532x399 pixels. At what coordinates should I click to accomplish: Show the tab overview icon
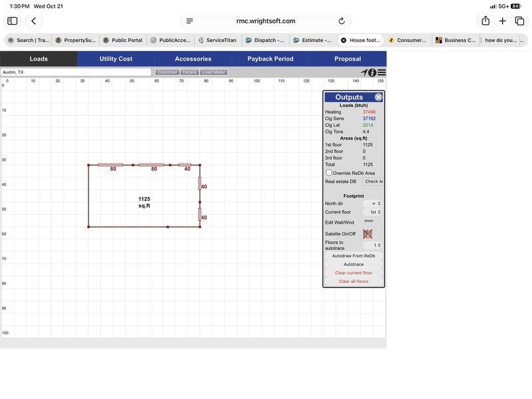[x=519, y=21]
